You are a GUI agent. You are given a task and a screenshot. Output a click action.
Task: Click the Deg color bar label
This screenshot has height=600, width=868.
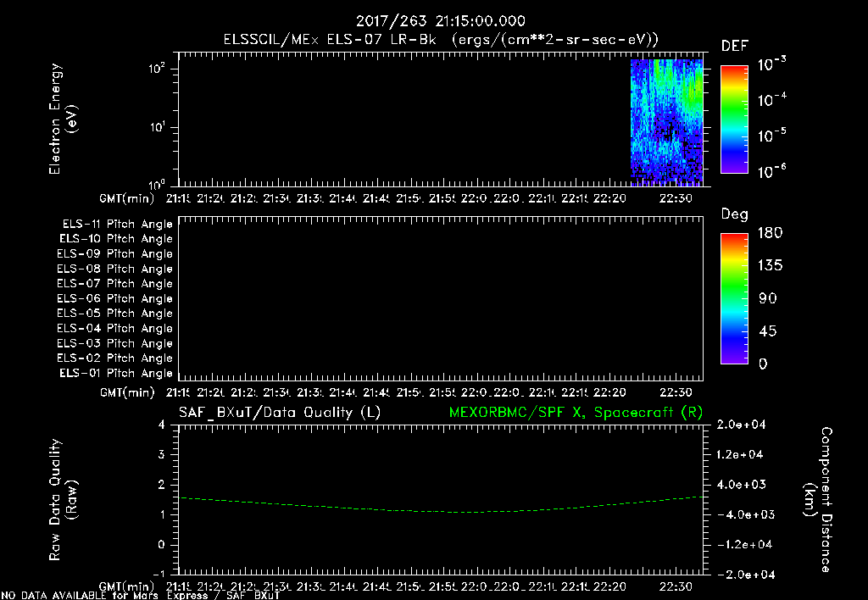(735, 214)
